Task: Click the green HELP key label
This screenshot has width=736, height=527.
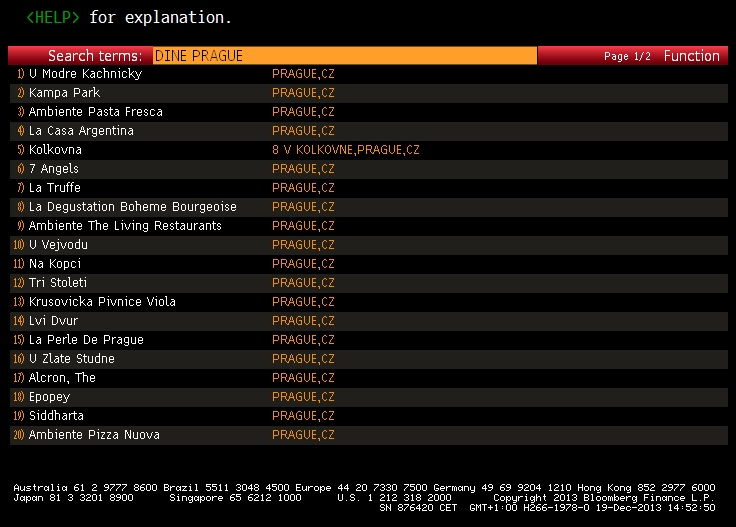Action: click(53, 17)
